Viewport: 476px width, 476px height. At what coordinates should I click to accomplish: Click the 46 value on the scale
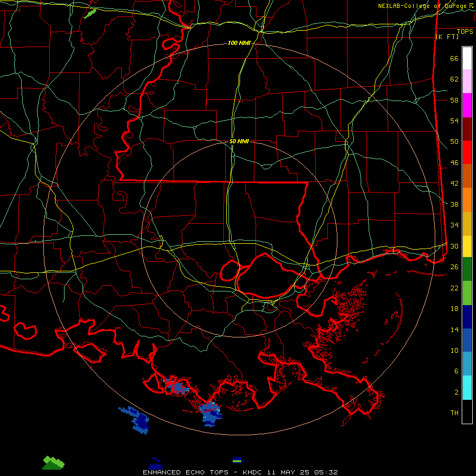[x=454, y=163]
